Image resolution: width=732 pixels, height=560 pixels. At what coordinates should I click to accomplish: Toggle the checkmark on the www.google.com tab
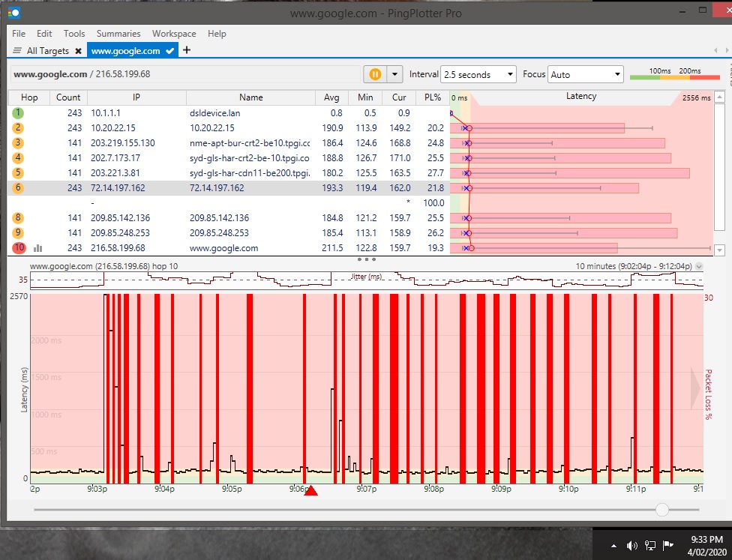(x=170, y=51)
